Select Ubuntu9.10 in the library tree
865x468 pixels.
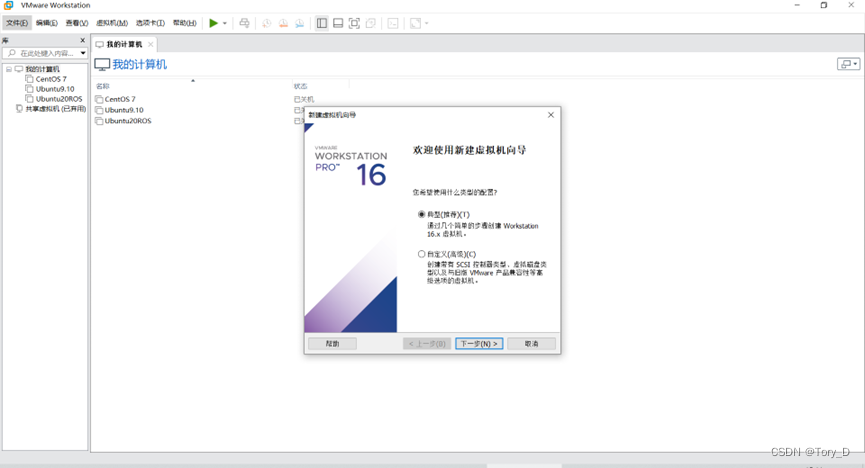55,89
